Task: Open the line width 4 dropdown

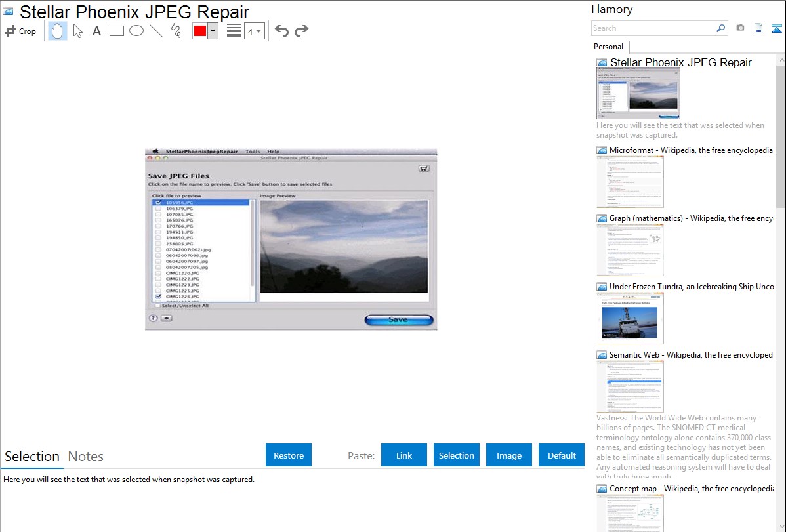Action: point(254,31)
